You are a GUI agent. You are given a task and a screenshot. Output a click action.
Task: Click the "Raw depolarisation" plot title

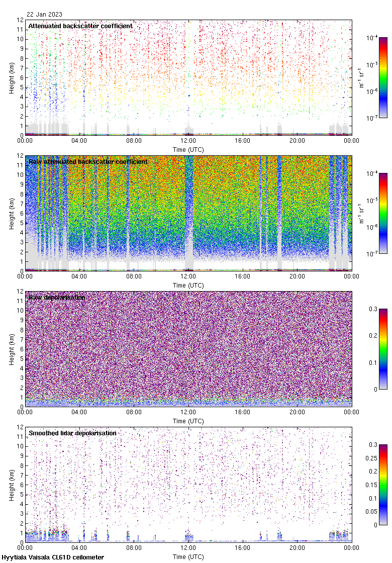[56, 297]
